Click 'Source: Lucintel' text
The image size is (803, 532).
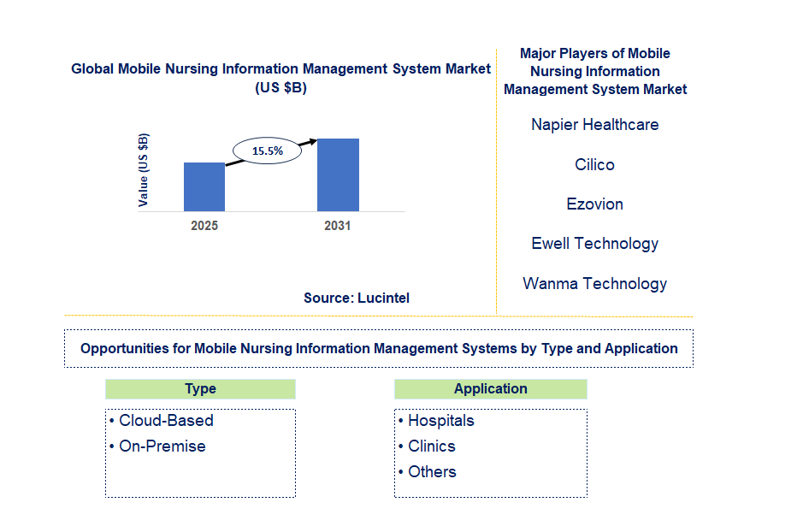coord(357,298)
